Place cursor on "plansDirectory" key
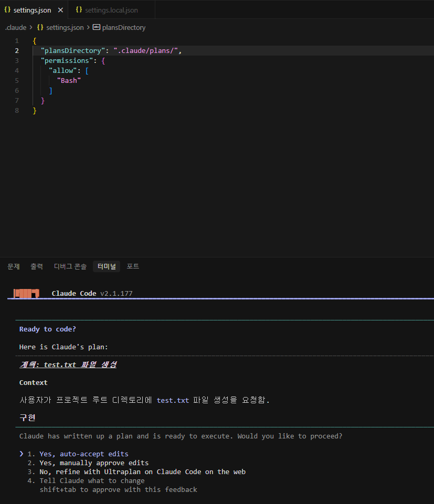434x504 pixels. point(73,51)
